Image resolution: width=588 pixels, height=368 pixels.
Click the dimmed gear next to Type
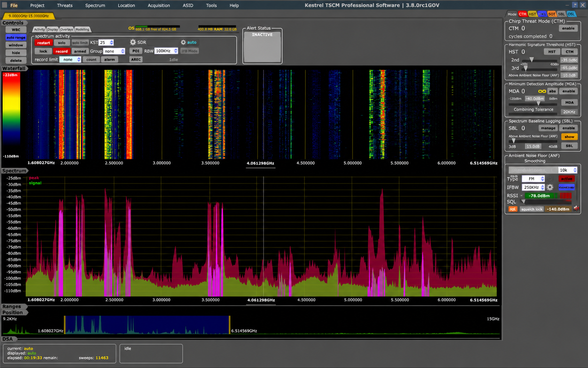tap(550, 179)
